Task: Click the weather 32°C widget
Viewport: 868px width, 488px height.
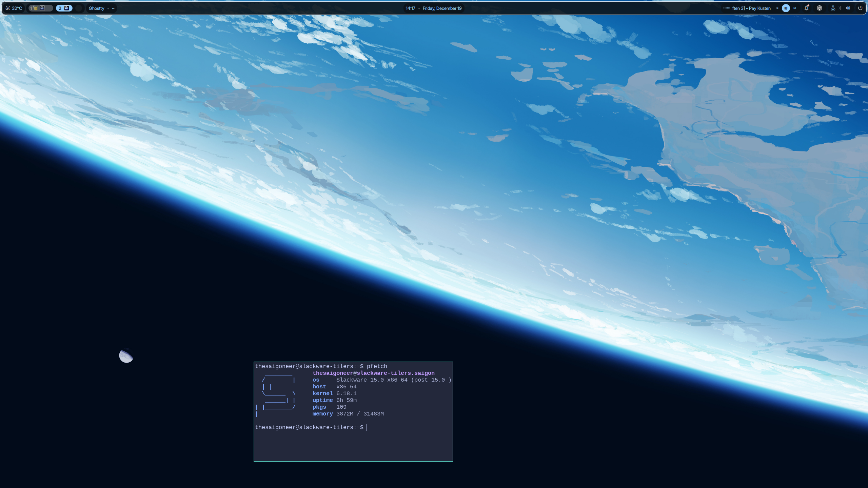Action: point(14,8)
